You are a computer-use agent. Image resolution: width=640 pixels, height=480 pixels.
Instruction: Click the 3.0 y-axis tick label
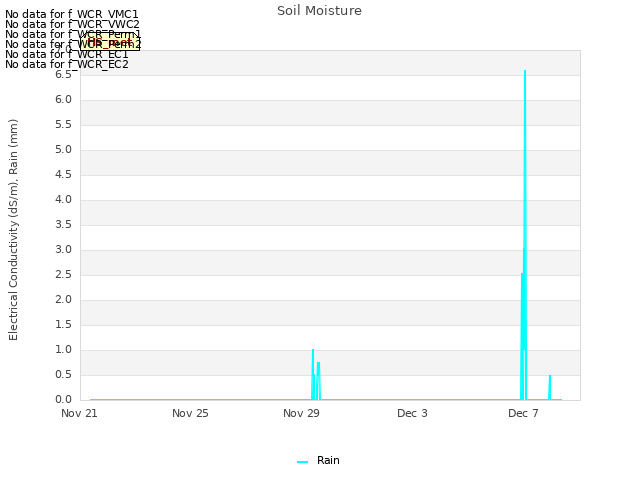point(63,249)
